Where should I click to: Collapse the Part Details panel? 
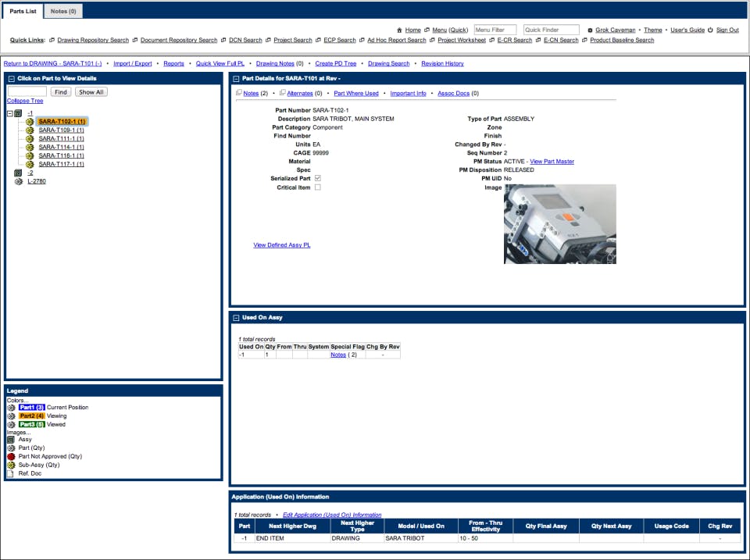(x=236, y=78)
